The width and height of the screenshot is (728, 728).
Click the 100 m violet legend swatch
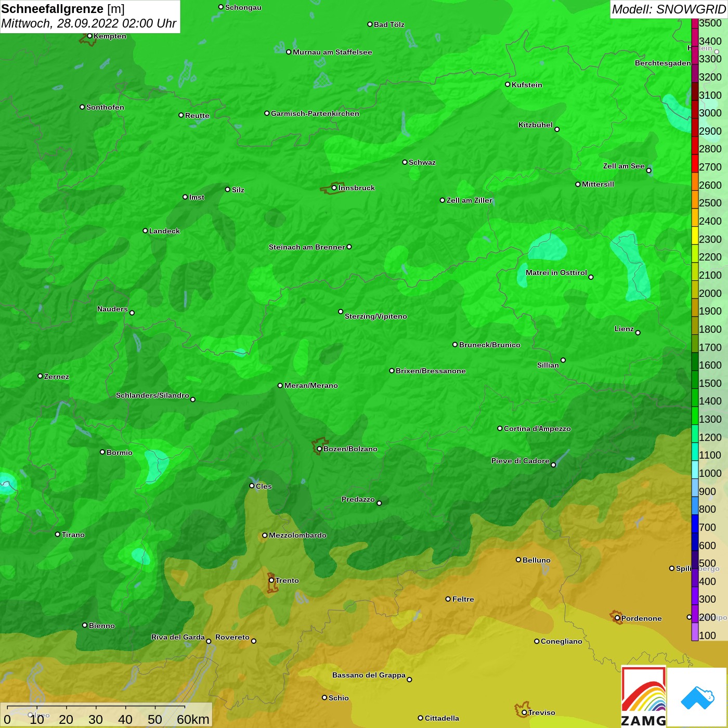coord(695,632)
